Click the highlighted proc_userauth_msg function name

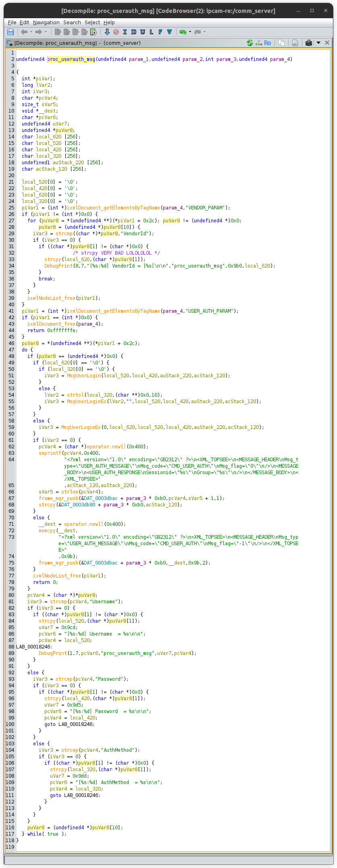(71, 59)
